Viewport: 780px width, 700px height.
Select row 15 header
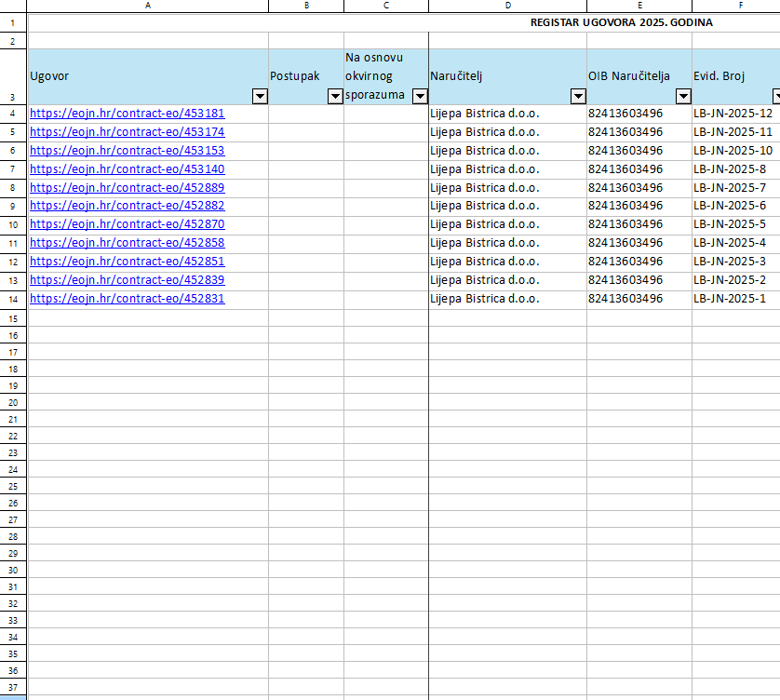13,318
